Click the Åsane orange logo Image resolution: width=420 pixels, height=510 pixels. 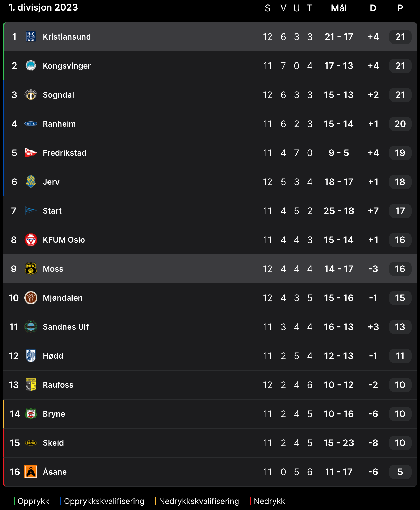coord(31,472)
